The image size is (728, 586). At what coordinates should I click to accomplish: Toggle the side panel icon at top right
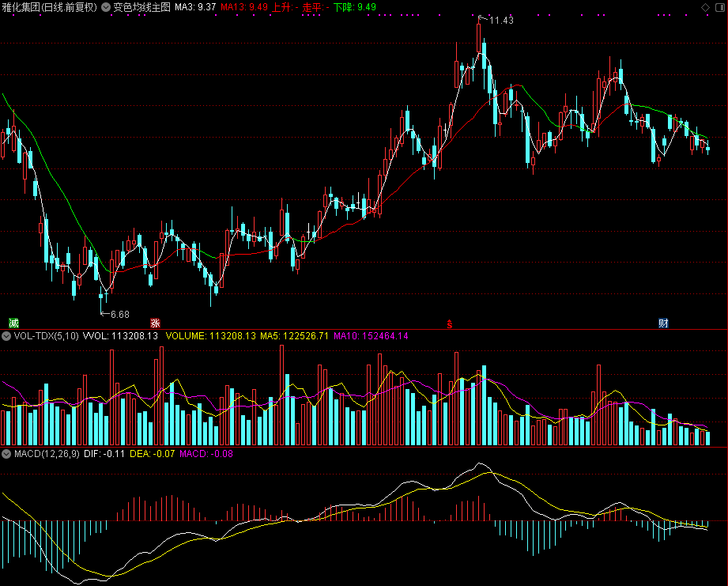pos(720,7)
